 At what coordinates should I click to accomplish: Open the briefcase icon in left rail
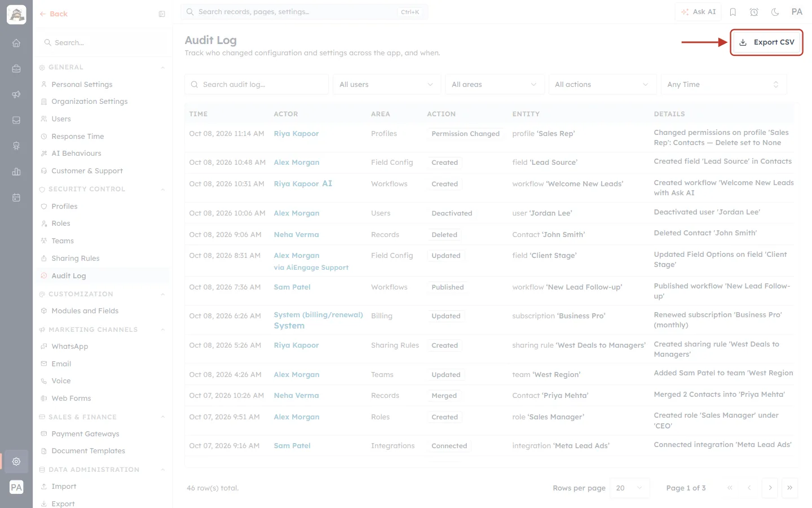coord(16,69)
